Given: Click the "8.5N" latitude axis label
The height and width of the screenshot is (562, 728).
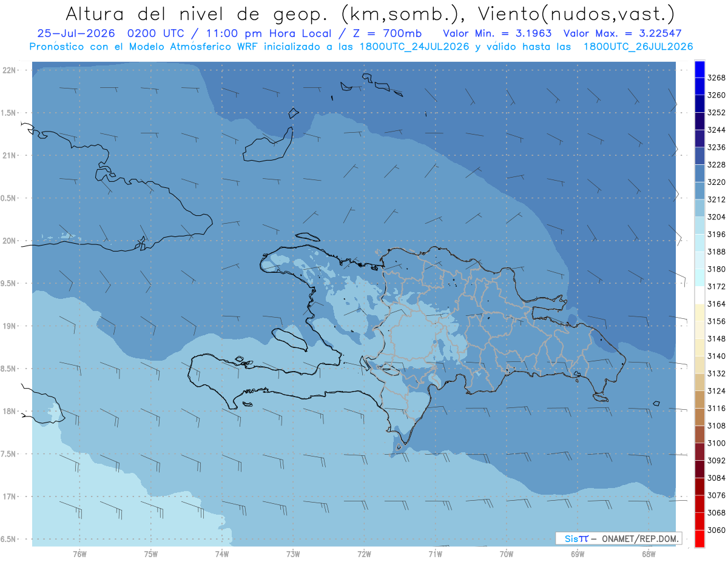Looking at the screenshot, I should (9, 369).
